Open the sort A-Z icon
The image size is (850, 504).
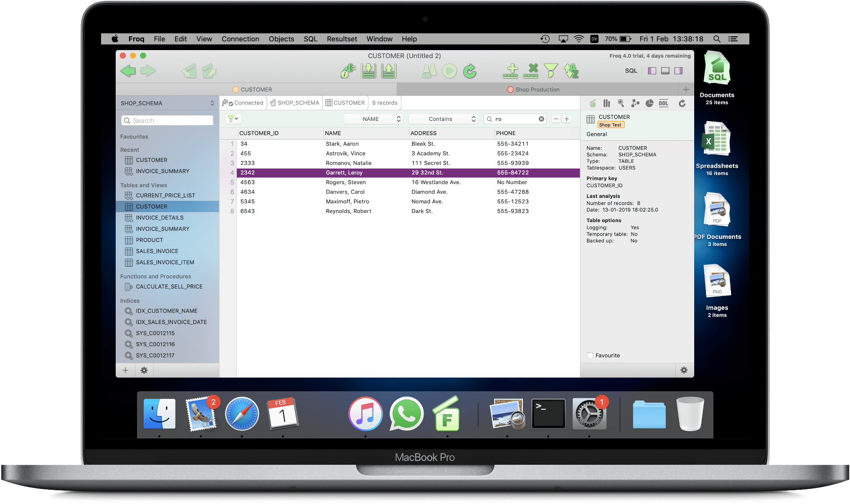point(571,71)
